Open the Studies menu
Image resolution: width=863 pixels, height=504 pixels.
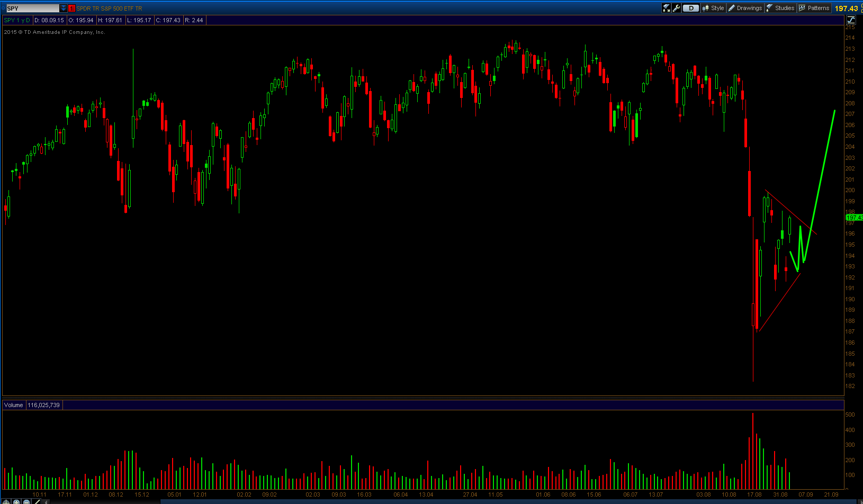click(x=780, y=8)
